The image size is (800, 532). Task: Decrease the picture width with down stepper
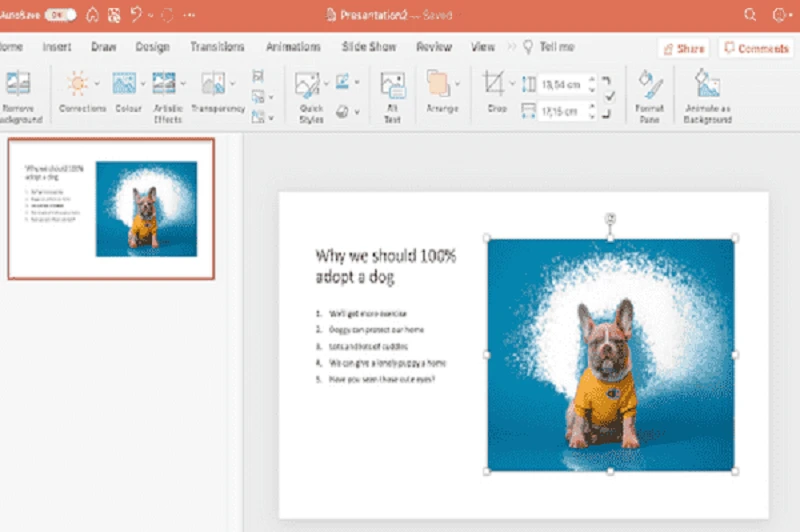click(x=592, y=115)
